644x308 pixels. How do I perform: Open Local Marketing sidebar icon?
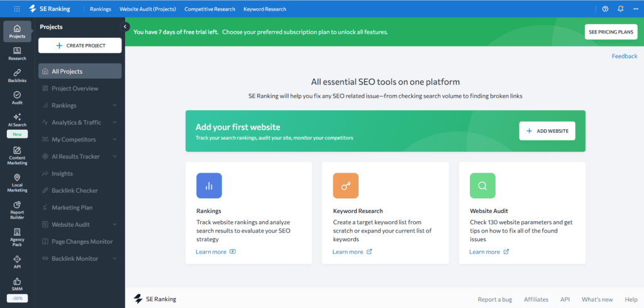17,182
